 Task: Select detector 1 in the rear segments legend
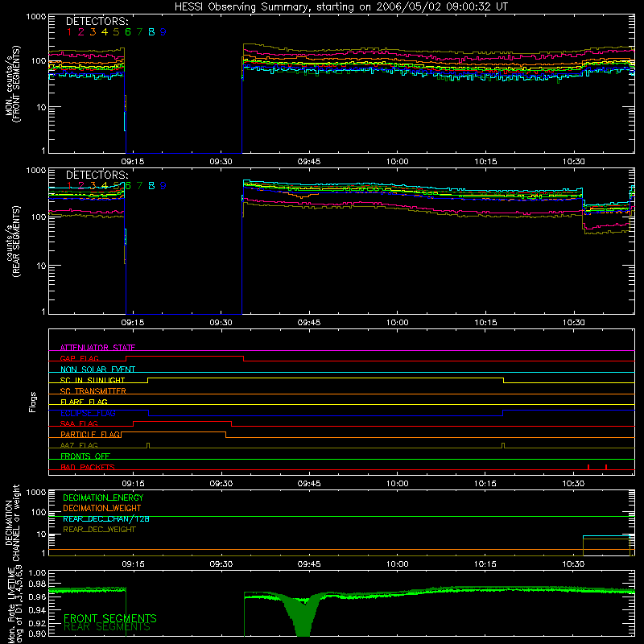[69, 186]
